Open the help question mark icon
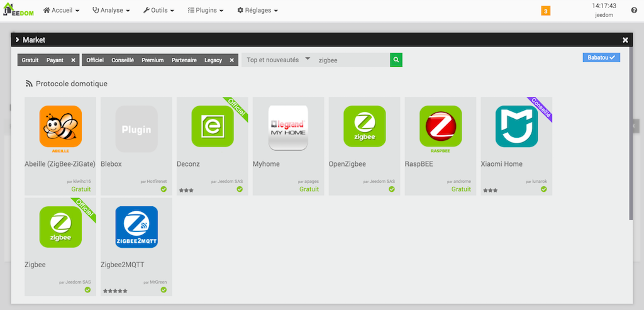 click(x=634, y=10)
